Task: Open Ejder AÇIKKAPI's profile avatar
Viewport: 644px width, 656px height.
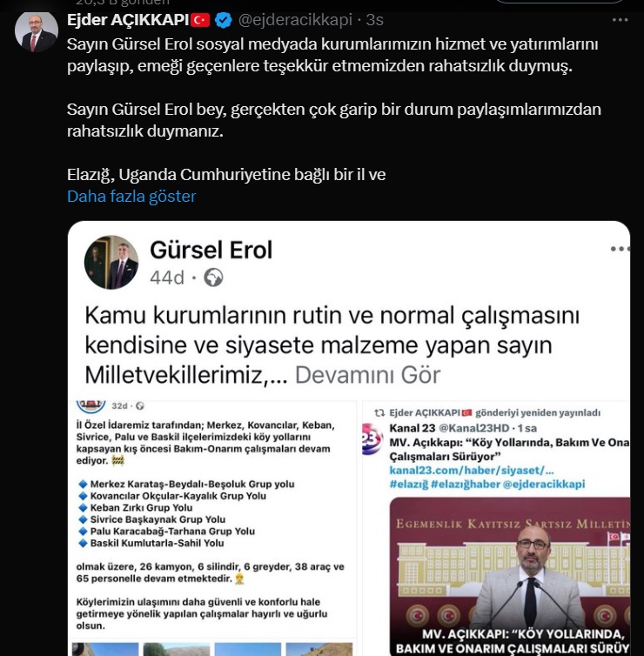Action: click(37, 32)
